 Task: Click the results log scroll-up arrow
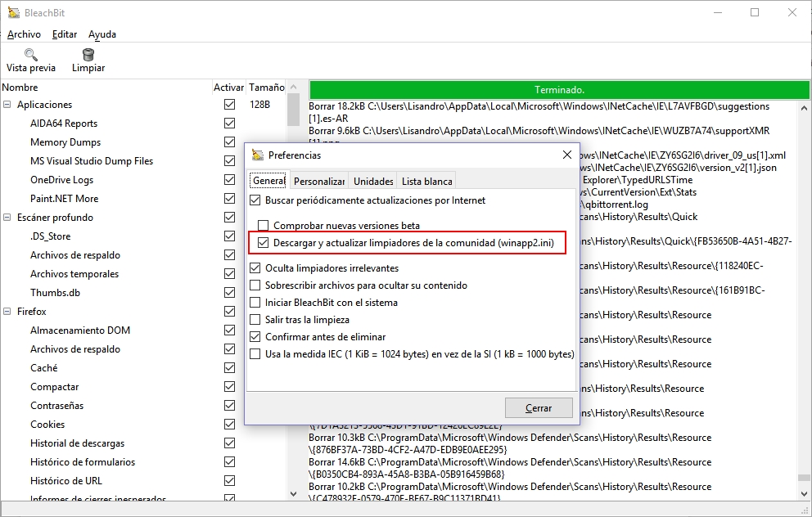click(804, 108)
